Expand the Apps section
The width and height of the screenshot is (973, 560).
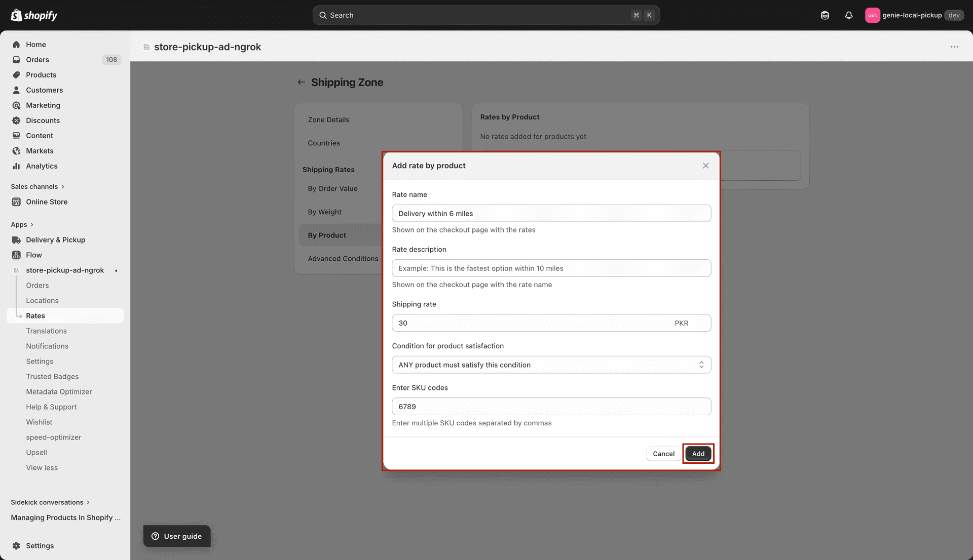(x=22, y=225)
